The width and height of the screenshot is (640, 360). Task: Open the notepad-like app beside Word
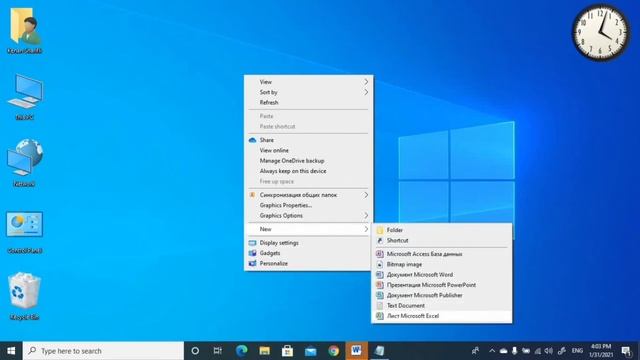379,351
